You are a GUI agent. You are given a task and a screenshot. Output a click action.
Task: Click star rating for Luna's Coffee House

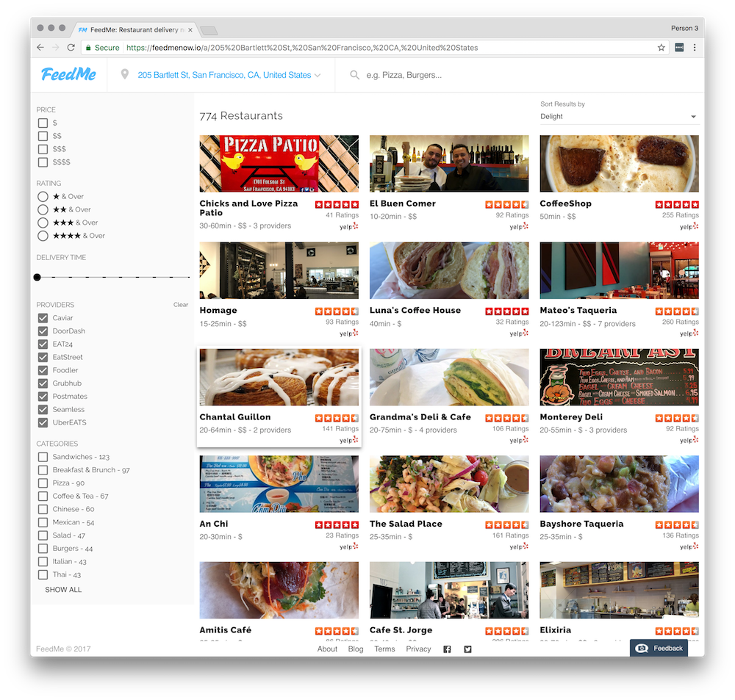pyautogui.click(x=506, y=311)
